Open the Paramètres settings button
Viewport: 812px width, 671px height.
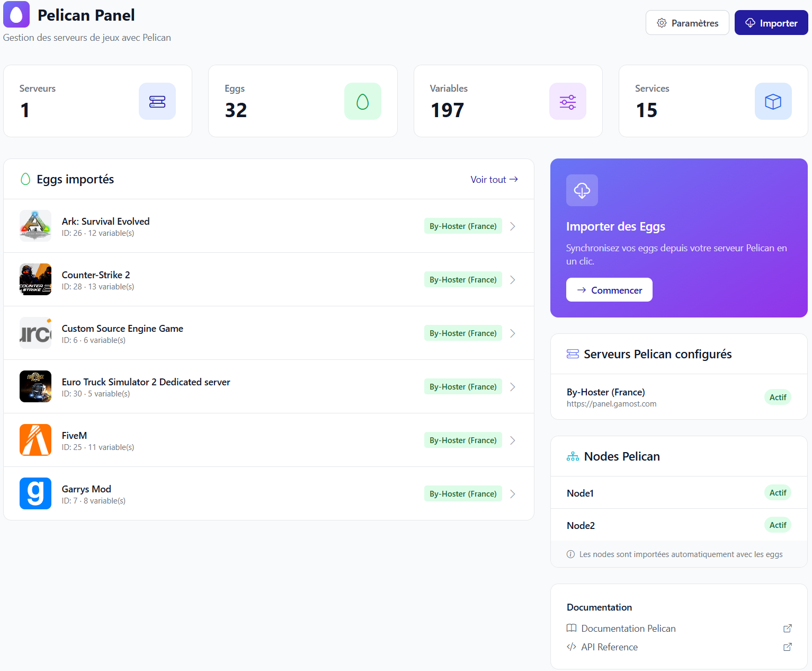pos(687,23)
